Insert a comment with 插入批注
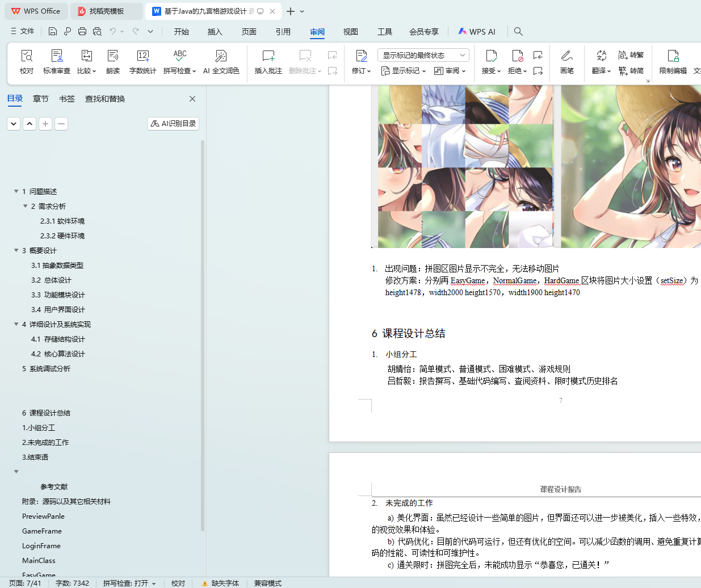 click(x=268, y=62)
